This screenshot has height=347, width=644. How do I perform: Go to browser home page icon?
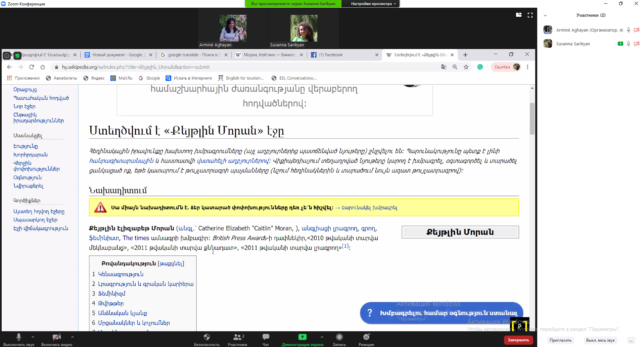coord(43,67)
